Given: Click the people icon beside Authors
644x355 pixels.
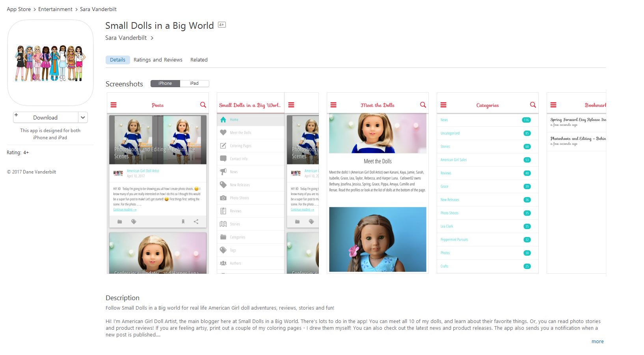Looking at the screenshot, I should [x=223, y=263].
